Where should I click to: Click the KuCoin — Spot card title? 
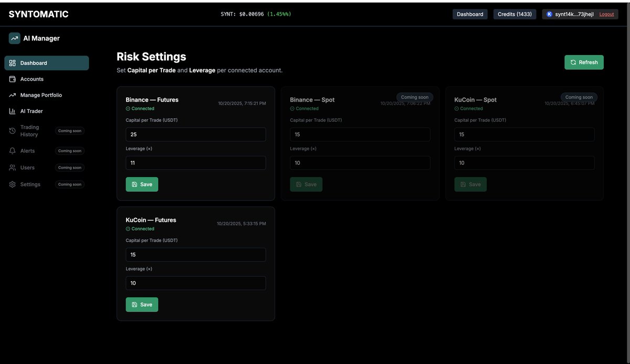tap(476, 100)
